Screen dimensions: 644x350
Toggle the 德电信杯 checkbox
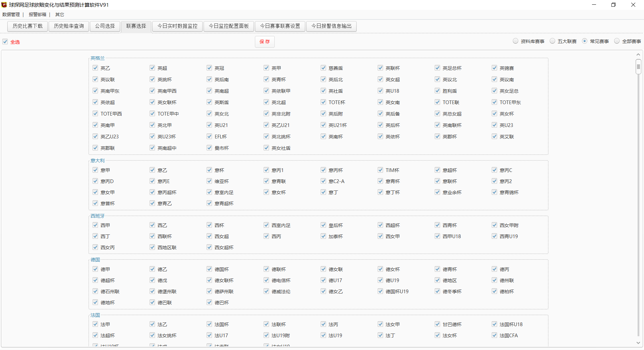[x=266, y=280]
